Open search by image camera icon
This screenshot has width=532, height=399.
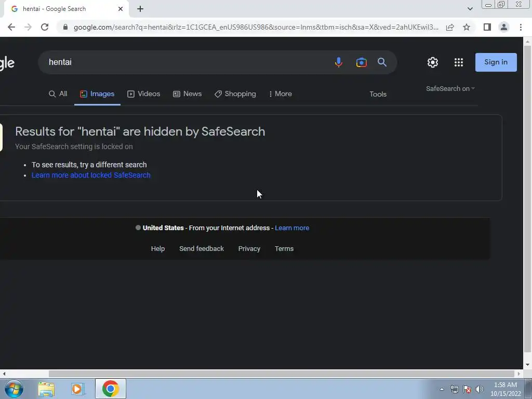362,62
